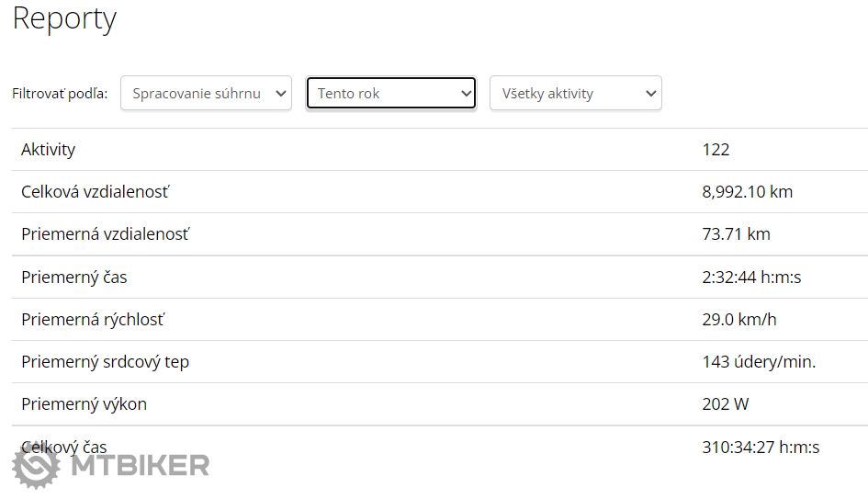Select the Priemerná rýchlosť row label
The width and height of the screenshot is (868, 499).
click(x=93, y=320)
